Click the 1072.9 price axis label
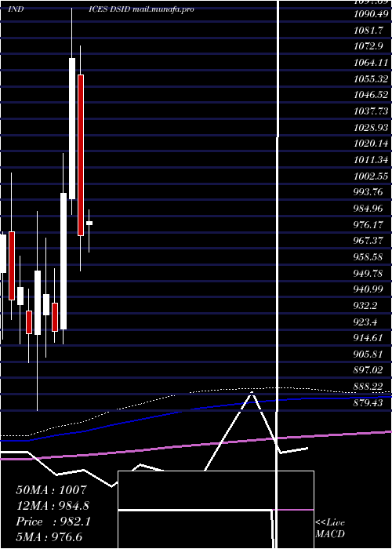Viewport: 392px width, 549px height. pyautogui.click(x=368, y=46)
